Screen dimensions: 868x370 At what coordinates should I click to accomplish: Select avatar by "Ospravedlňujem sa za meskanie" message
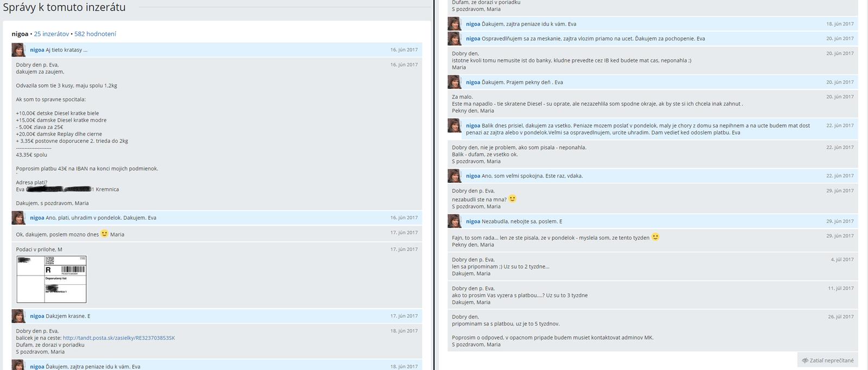coord(454,39)
